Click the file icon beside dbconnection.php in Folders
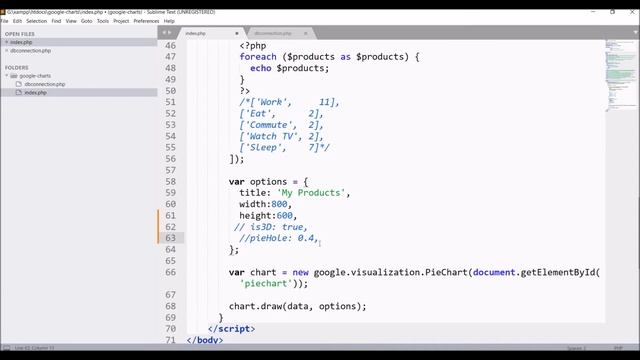 click(x=18, y=84)
